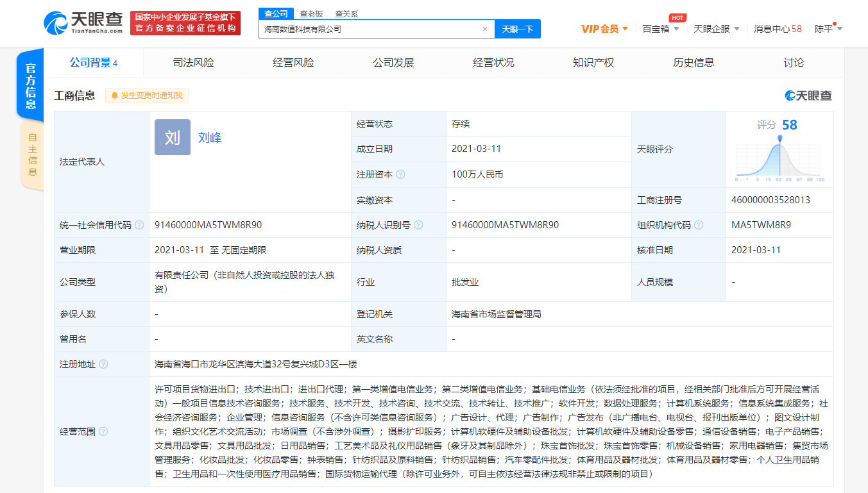This screenshot has height=493, width=868.
Task: Switch to the 知识产权 tab
Action: 593,63
